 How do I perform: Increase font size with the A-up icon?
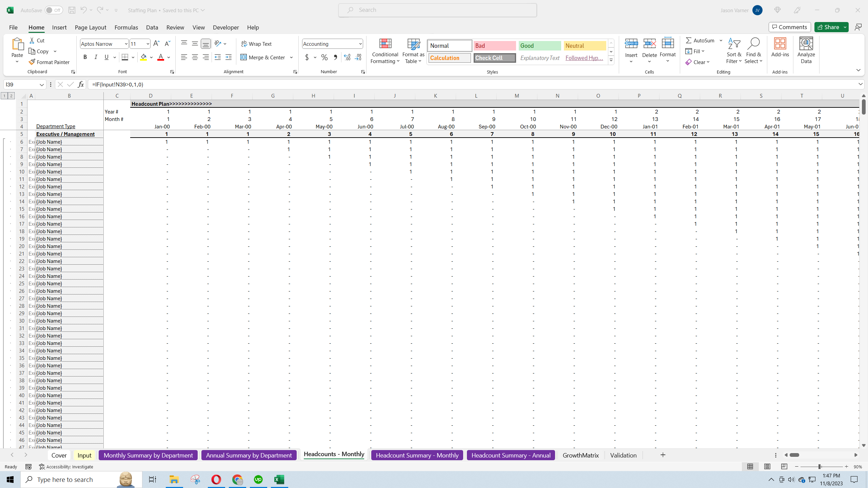pyautogui.click(x=156, y=44)
